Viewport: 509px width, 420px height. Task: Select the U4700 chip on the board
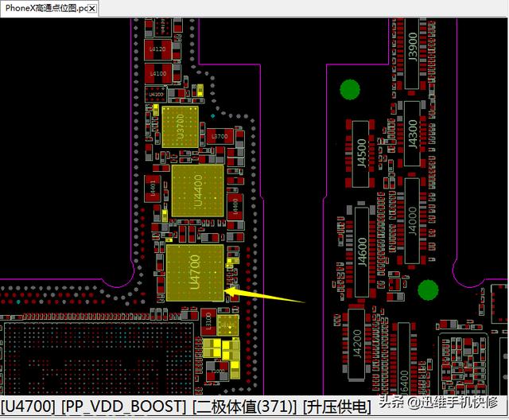click(x=195, y=272)
